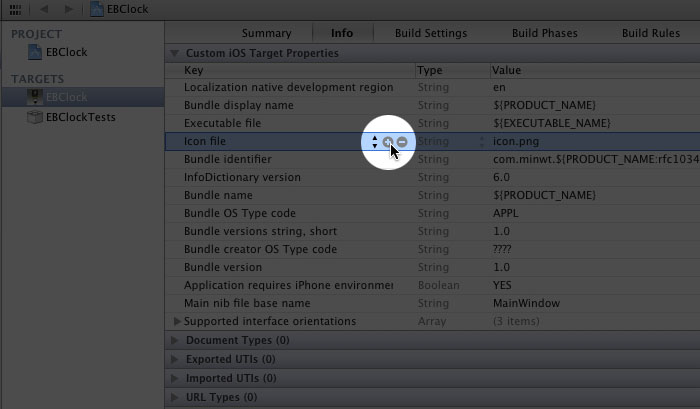Image resolution: width=700 pixels, height=409 pixels.
Task: Open the key selector stepper on Icon file
Action: [375, 142]
